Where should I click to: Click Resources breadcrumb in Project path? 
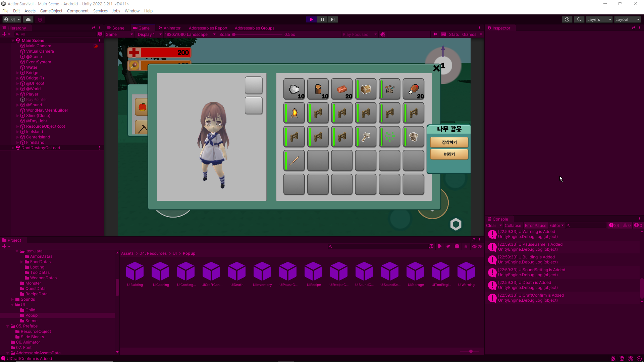[153, 253]
